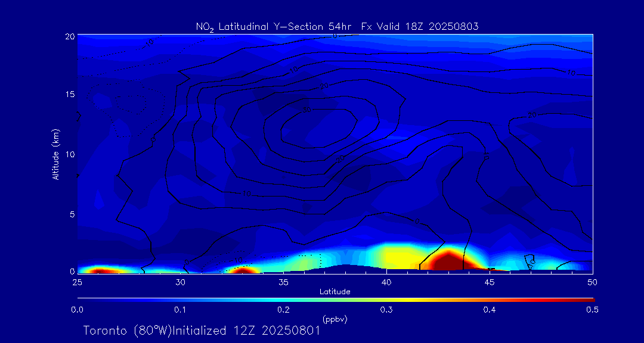Click the innermost contour labeled 30

(x=308, y=110)
